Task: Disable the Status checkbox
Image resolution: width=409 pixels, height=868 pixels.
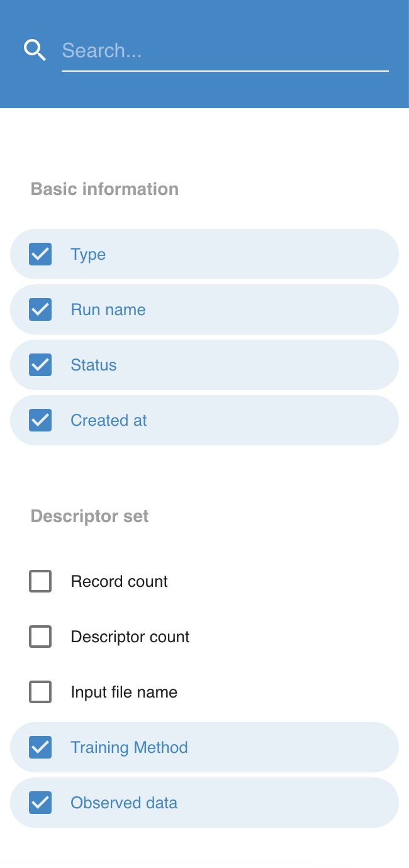Action: tap(40, 365)
